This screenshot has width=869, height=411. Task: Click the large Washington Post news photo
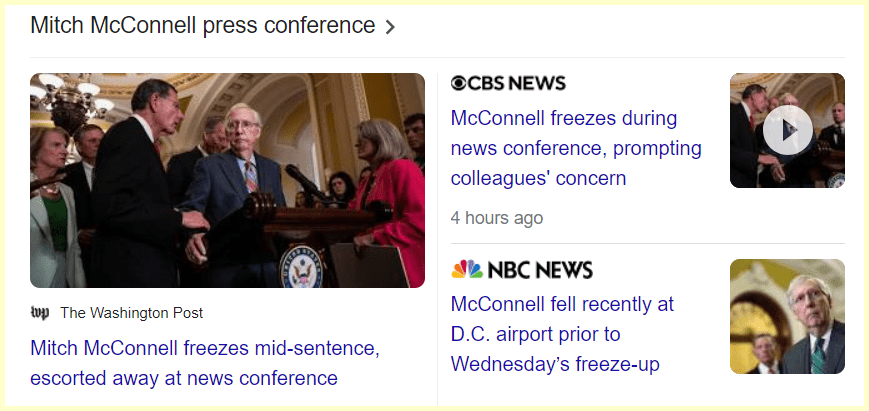(227, 180)
